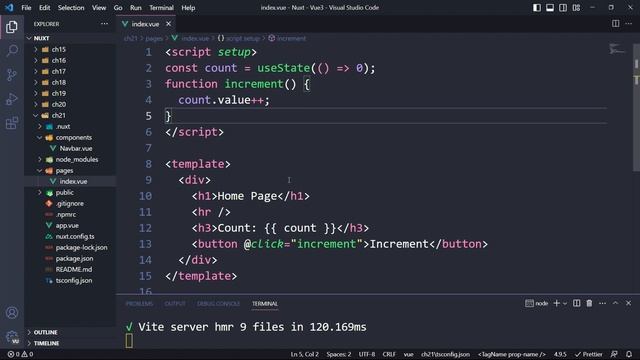Image resolution: width=640 pixels, height=360 pixels.
Task: Open app.vue file
Action: [70, 225]
